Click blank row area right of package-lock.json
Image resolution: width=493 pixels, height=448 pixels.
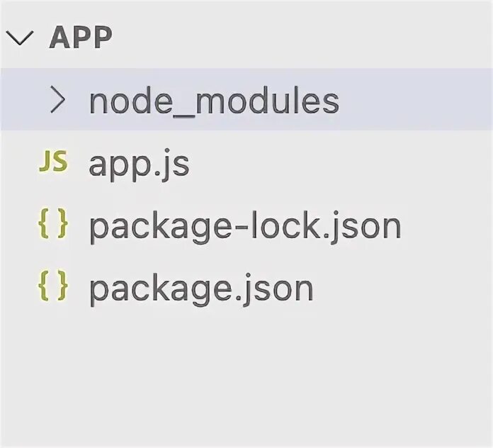[x=446, y=226]
